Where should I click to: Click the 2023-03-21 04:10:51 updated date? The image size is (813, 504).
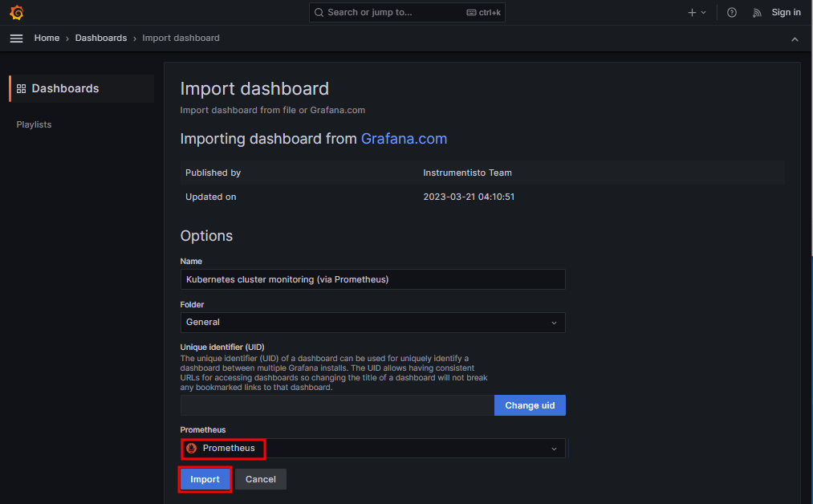click(x=469, y=197)
